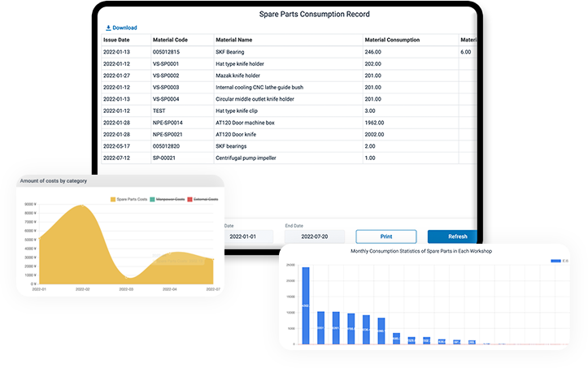Click the tallest bar in workshop chart
Screen dimensions: 588x368
pyautogui.click(x=306, y=305)
